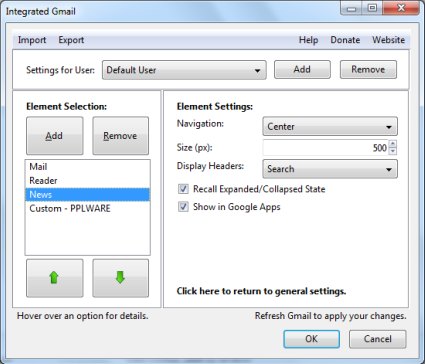
Task: Maximize the Integrated Gmail window
Action: click(x=373, y=8)
